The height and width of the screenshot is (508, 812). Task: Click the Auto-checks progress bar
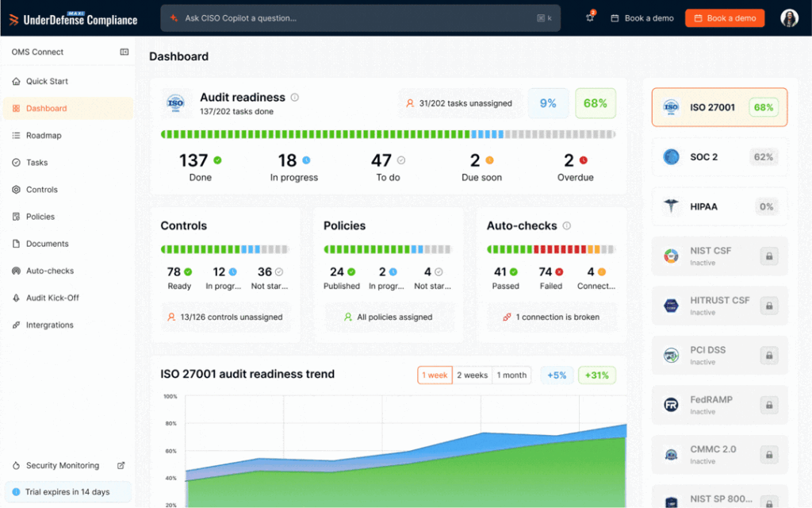point(550,249)
